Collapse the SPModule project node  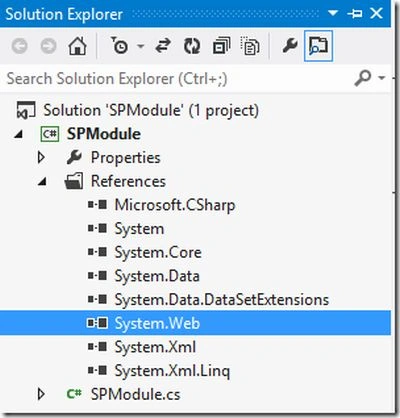(19, 134)
